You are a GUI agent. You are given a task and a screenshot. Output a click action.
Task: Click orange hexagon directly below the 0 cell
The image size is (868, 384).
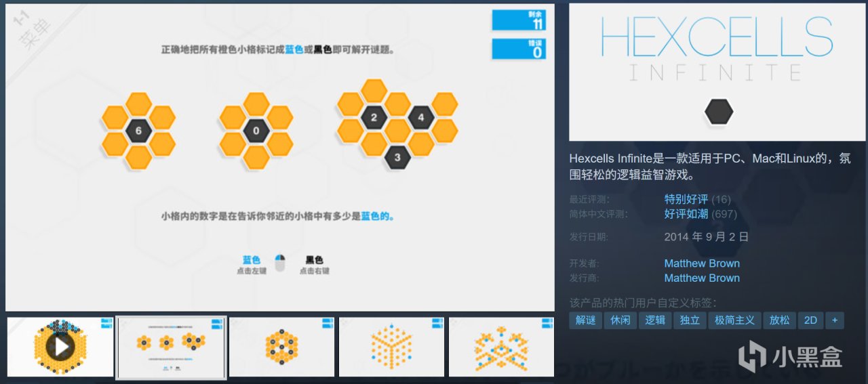(x=256, y=157)
